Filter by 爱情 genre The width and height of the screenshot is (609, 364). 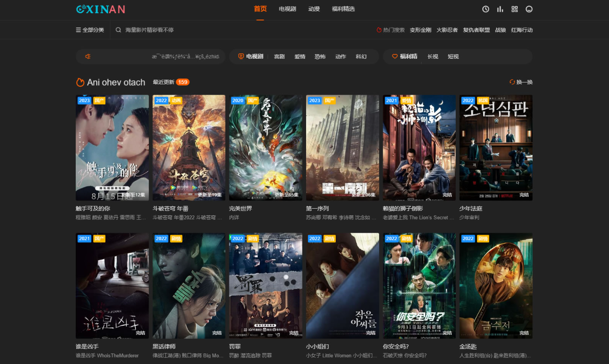300,56
